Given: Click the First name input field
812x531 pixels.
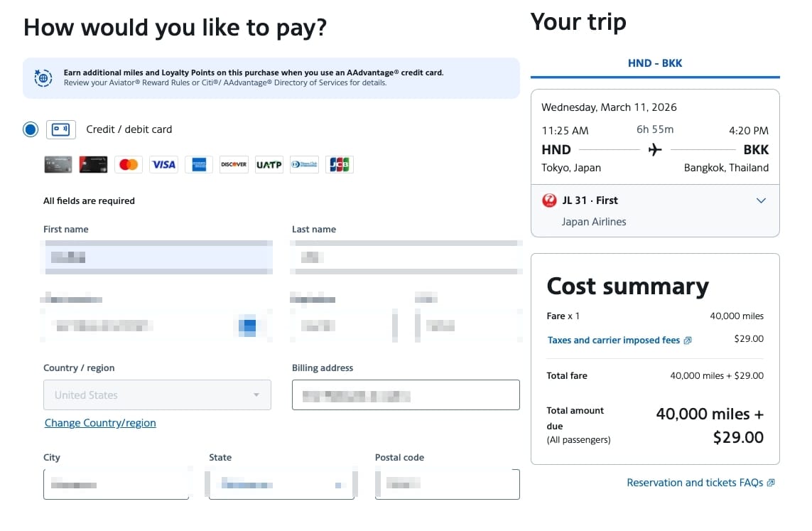Looking at the screenshot, I should 158,258.
